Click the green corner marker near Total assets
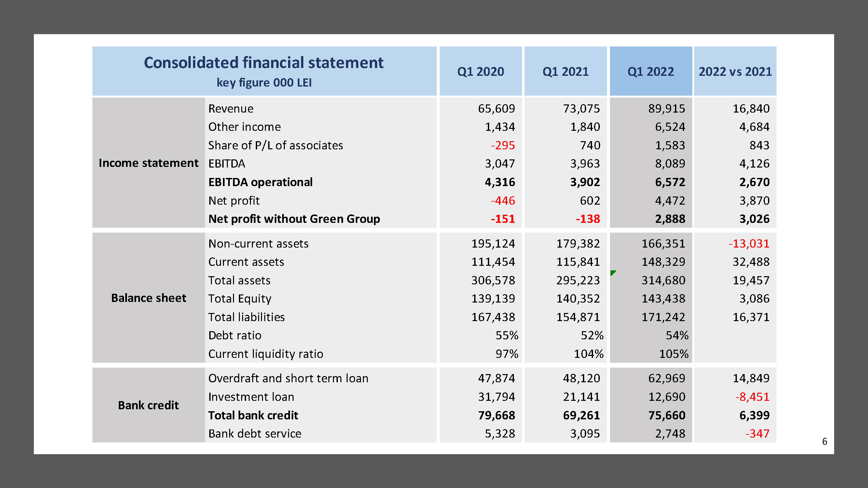 pyautogui.click(x=613, y=272)
